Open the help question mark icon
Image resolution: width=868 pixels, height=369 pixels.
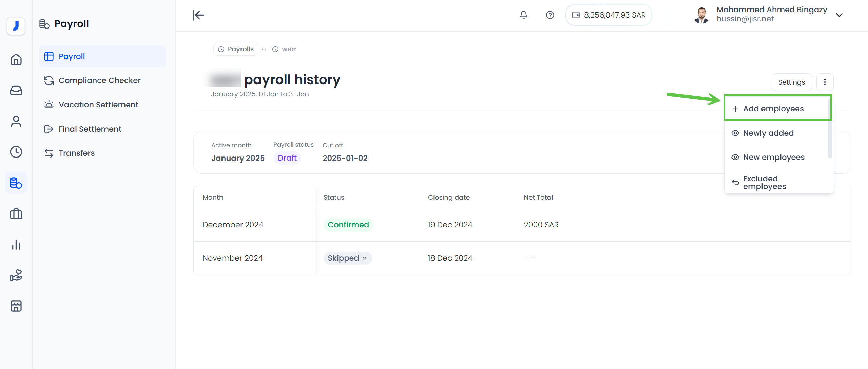tap(550, 15)
